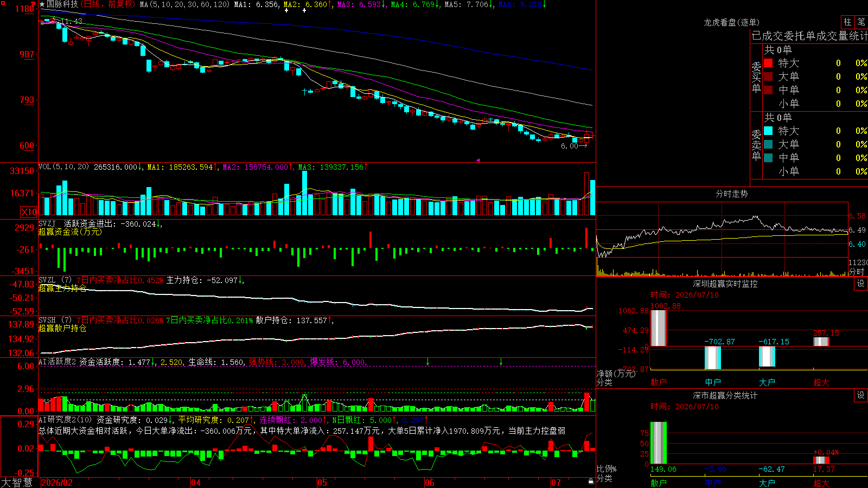Viewport: 868px width, 488px height.
Task: Select the 大户 bar showing -617.15
Action: tap(767, 356)
